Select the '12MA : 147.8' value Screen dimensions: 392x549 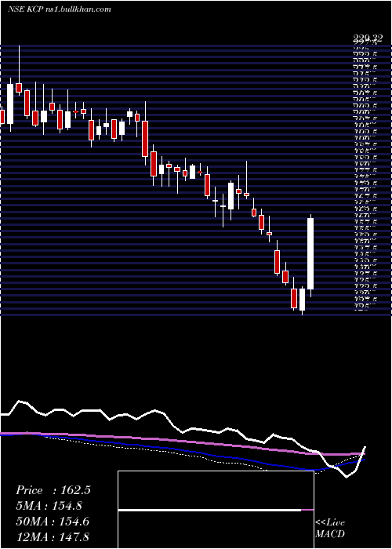point(53,536)
